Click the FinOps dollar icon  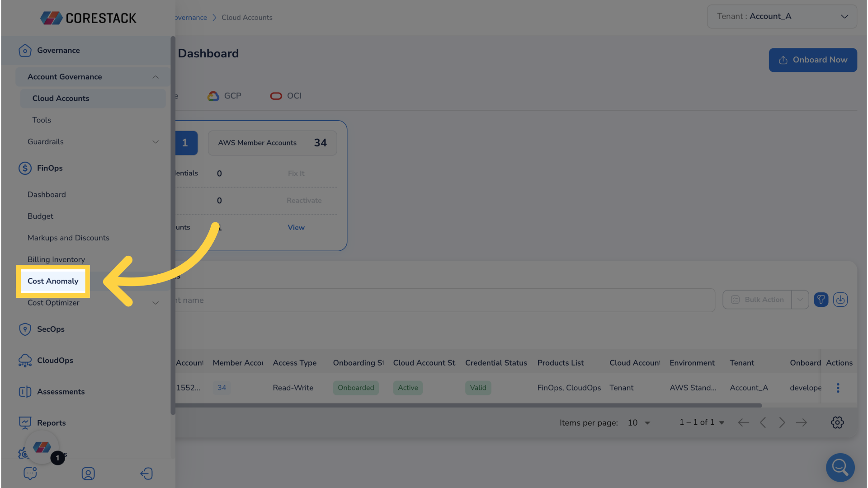[25, 168]
